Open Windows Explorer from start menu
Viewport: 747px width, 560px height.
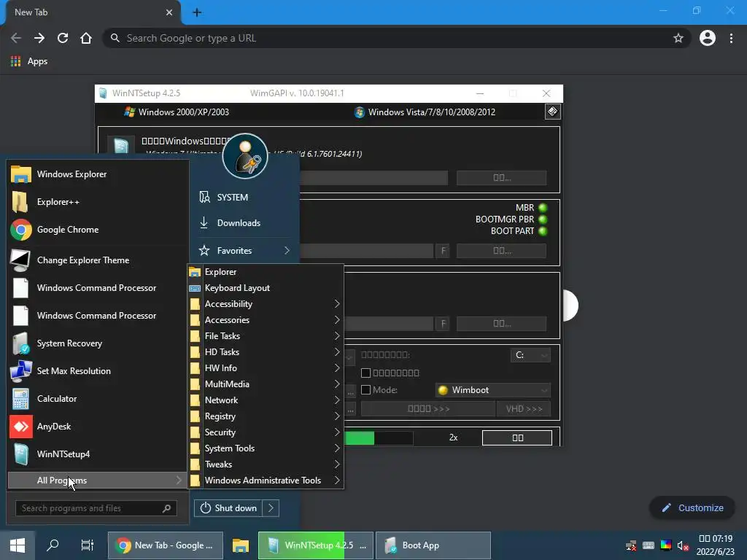(x=98, y=174)
